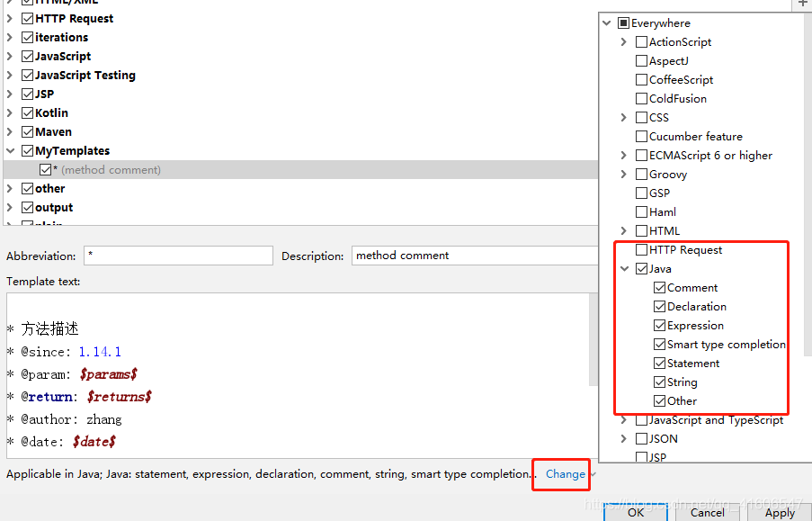The height and width of the screenshot is (521, 812).
Task: Uncheck the Java context checkbox
Action: tap(641, 269)
